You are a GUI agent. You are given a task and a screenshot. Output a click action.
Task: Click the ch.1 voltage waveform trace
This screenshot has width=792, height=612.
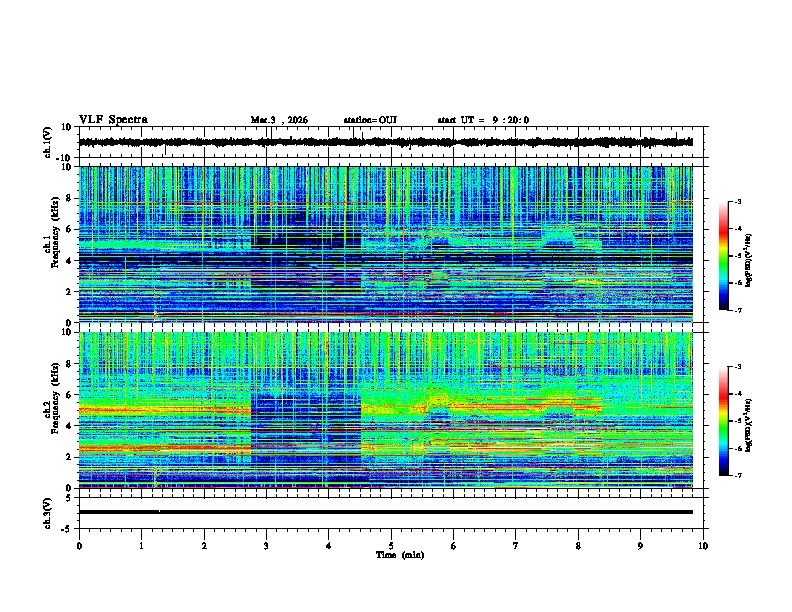[385, 142]
